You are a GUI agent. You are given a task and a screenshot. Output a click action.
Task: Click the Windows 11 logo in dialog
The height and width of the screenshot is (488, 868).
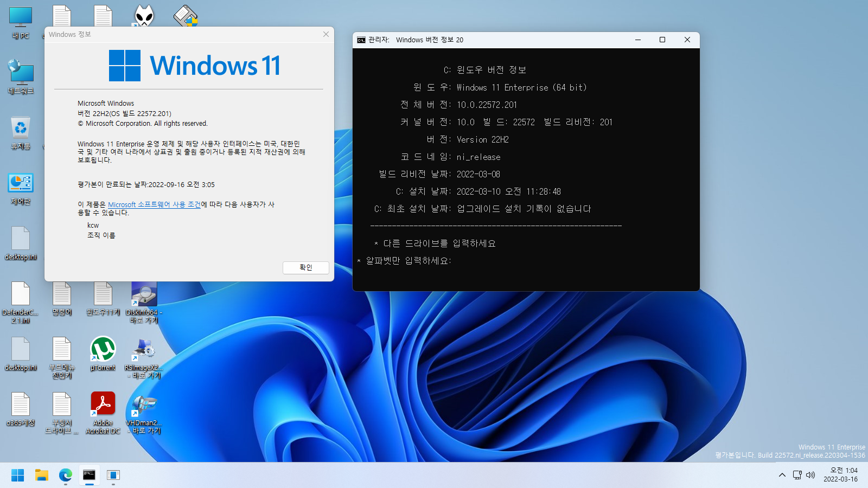coord(195,66)
